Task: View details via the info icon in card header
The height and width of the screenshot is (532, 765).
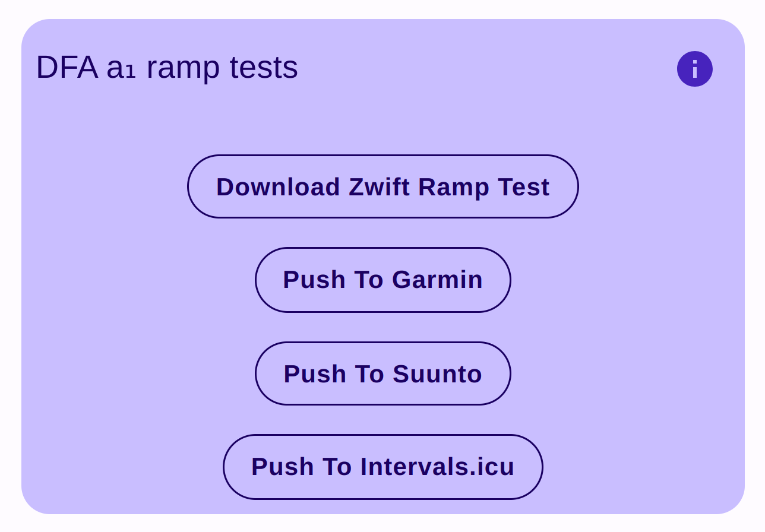Action: [x=694, y=69]
